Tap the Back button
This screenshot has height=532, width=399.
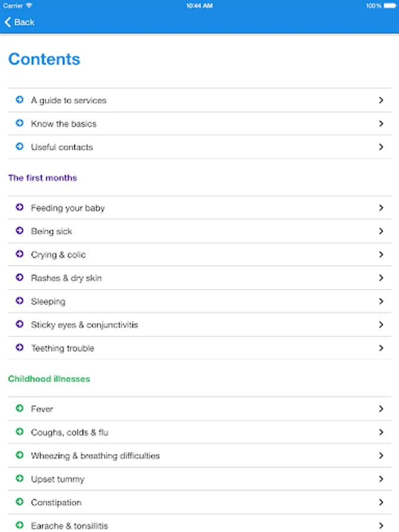20,22
